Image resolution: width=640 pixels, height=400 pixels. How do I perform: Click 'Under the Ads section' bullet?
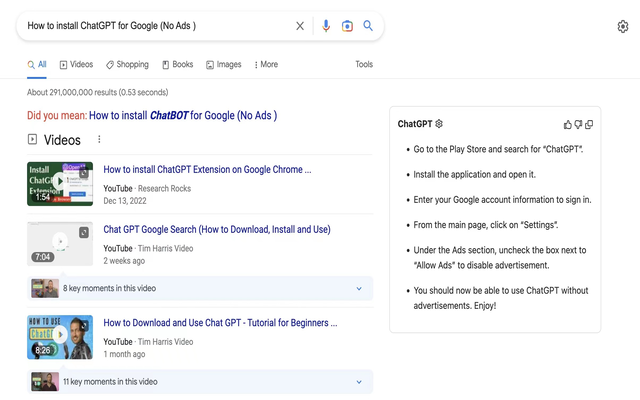pos(500,258)
